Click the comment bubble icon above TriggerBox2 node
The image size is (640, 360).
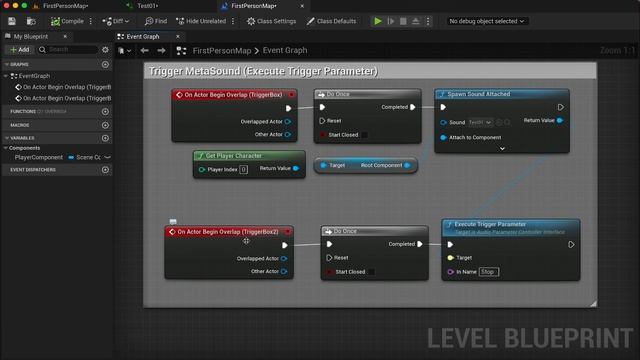(x=173, y=222)
